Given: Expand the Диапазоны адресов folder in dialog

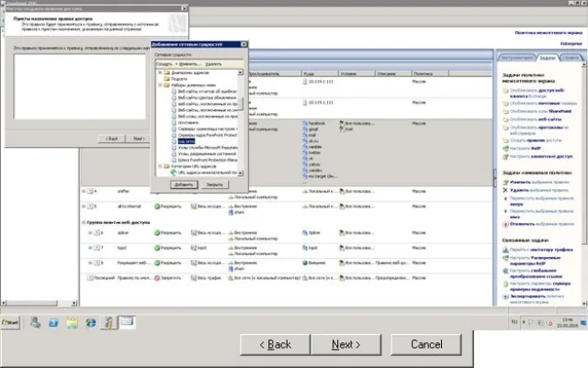Looking at the screenshot, I should pyautogui.click(x=160, y=72).
